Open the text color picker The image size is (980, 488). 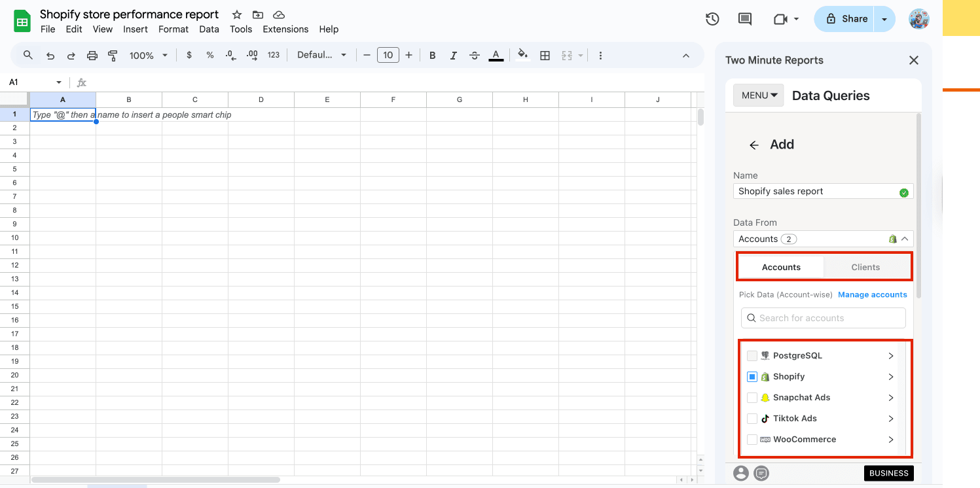coord(496,56)
